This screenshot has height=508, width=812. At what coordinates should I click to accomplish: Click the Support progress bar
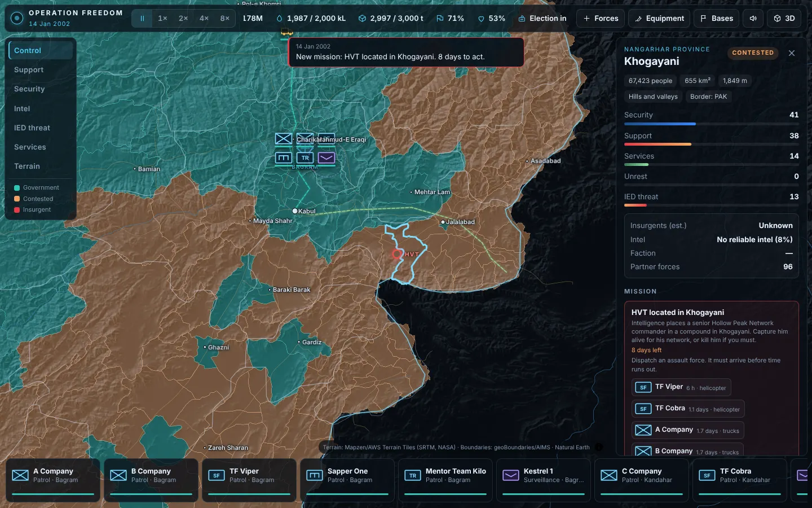(711, 144)
